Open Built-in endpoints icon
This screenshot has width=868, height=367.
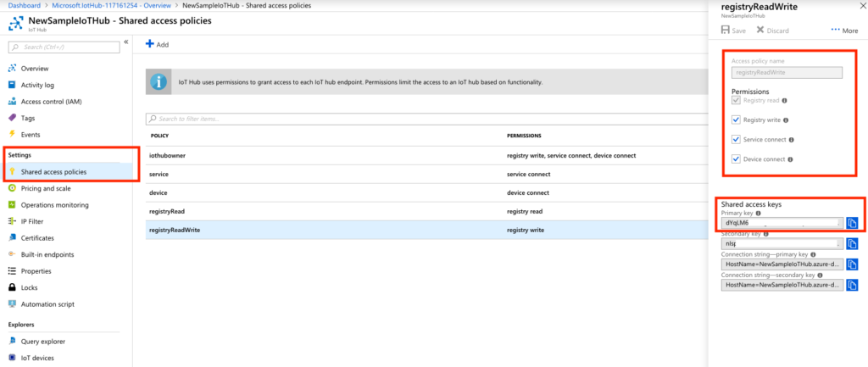coord(12,254)
